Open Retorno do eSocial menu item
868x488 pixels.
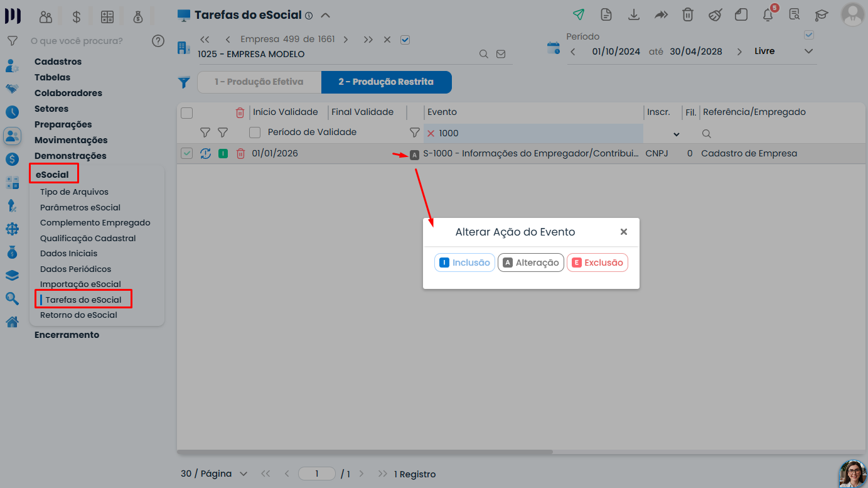click(78, 315)
